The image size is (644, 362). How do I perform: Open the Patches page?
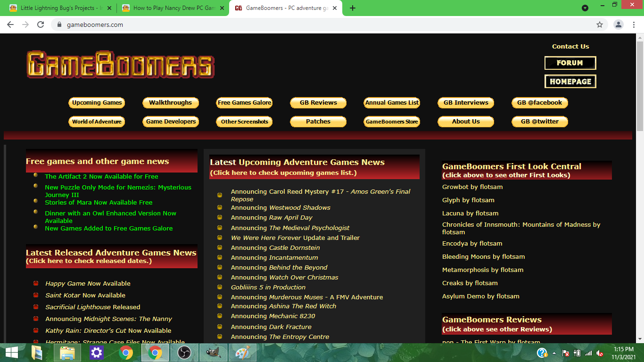pyautogui.click(x=318, y=122)
